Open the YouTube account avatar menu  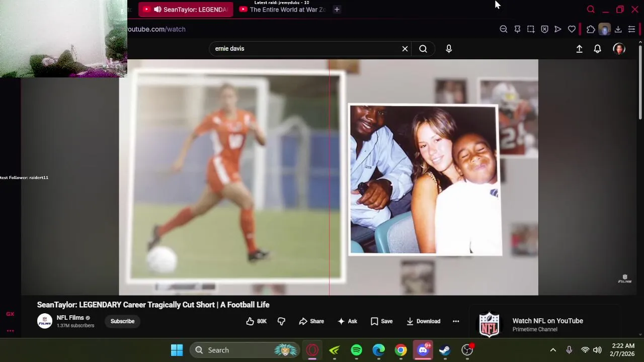click(619, 49)
